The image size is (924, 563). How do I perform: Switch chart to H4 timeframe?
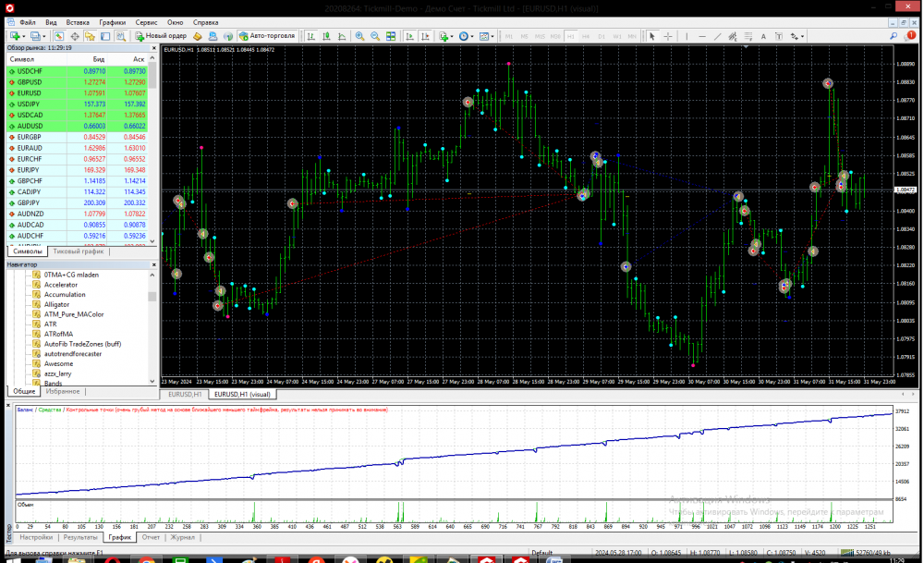tap(584, 36)
